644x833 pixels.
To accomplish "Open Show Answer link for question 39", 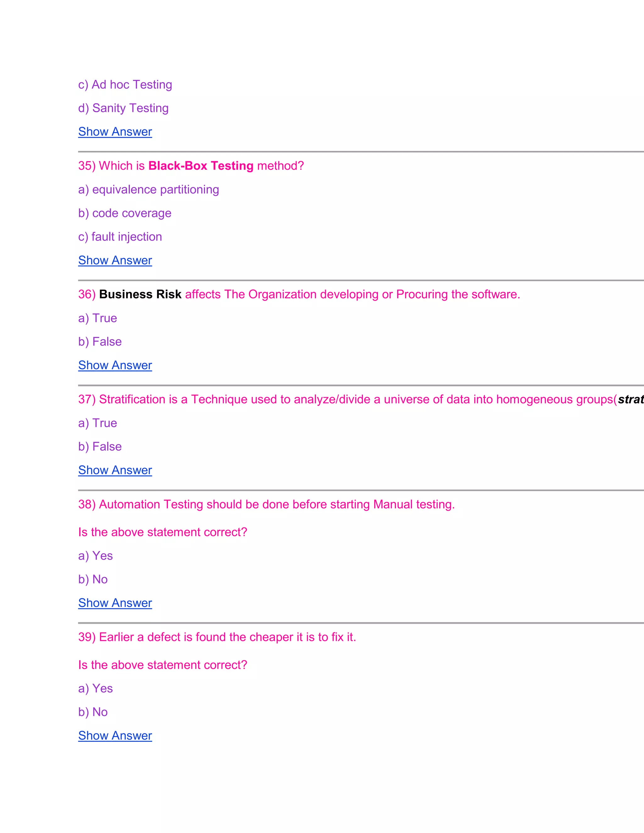I will (115, 735).
